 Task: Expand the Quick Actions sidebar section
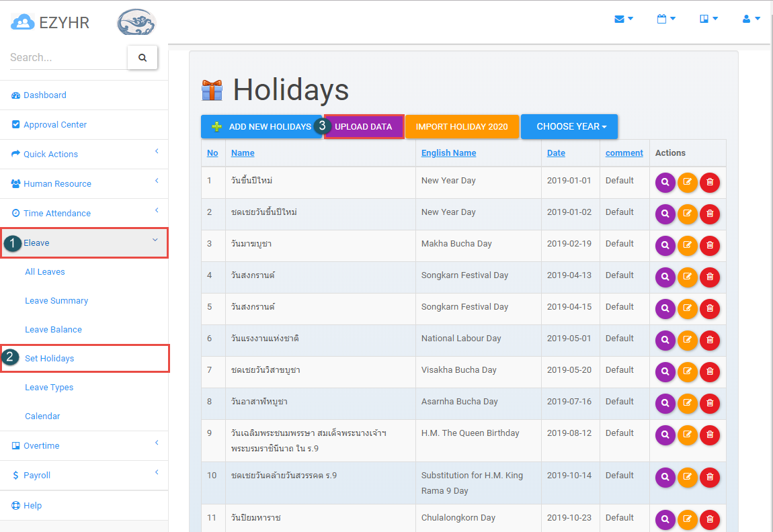coord(50,154)
